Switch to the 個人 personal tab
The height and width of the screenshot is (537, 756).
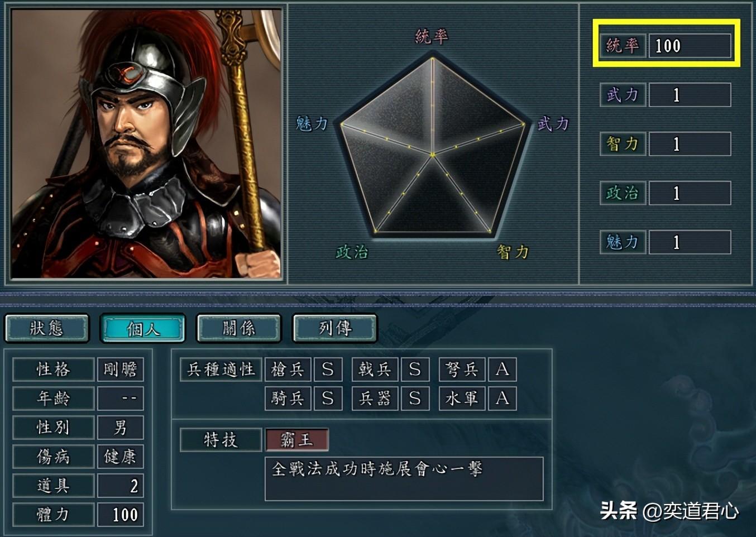pos(143,328)
